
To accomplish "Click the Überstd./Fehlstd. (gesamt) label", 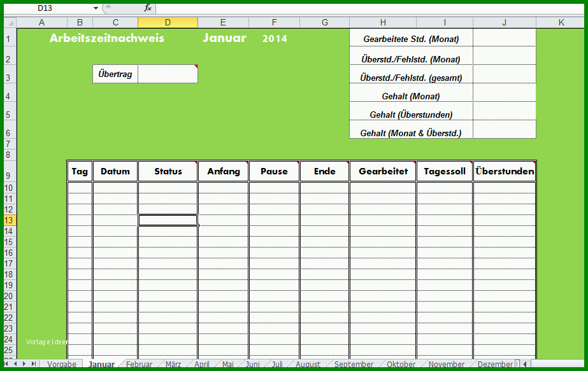I will tap(411, 78).
